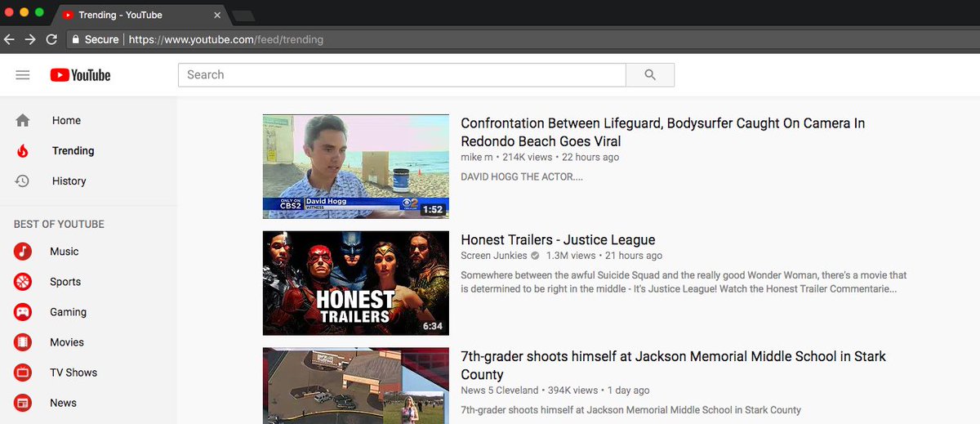Open Home in the sidebar
The image size is (980, 424).
88,120
